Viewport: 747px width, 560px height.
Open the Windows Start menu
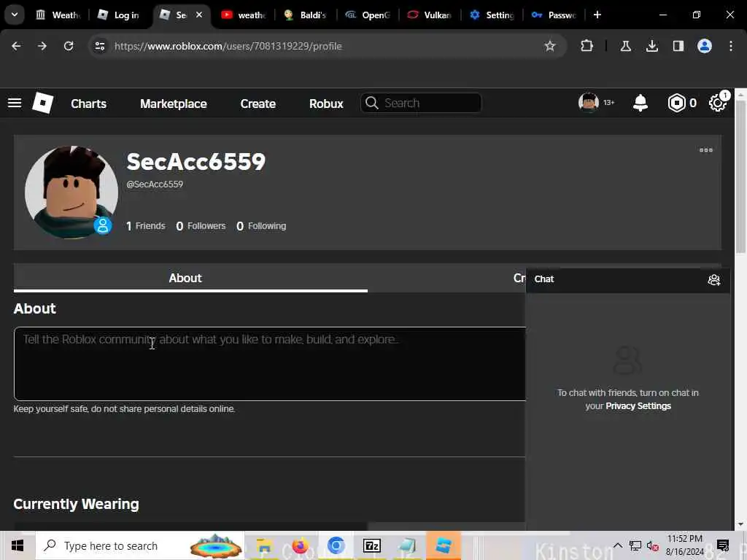coord(18,545)
